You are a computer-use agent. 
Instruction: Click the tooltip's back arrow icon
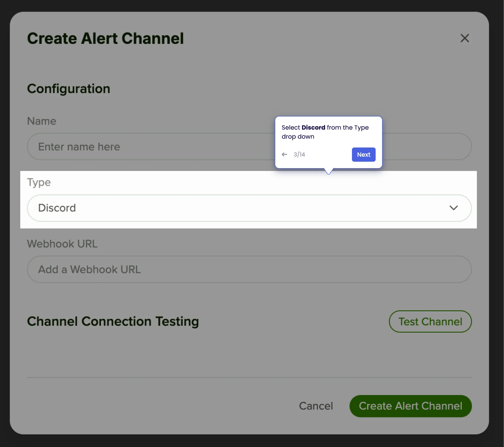point(284,155)
